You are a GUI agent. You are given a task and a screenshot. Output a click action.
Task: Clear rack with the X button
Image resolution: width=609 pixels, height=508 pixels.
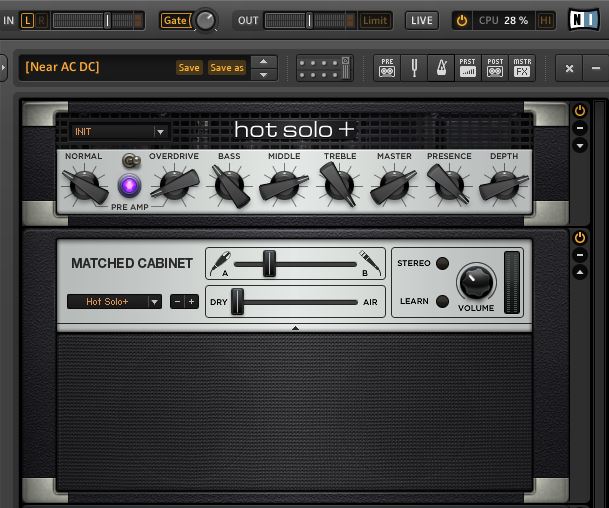(x=569, y=68)
